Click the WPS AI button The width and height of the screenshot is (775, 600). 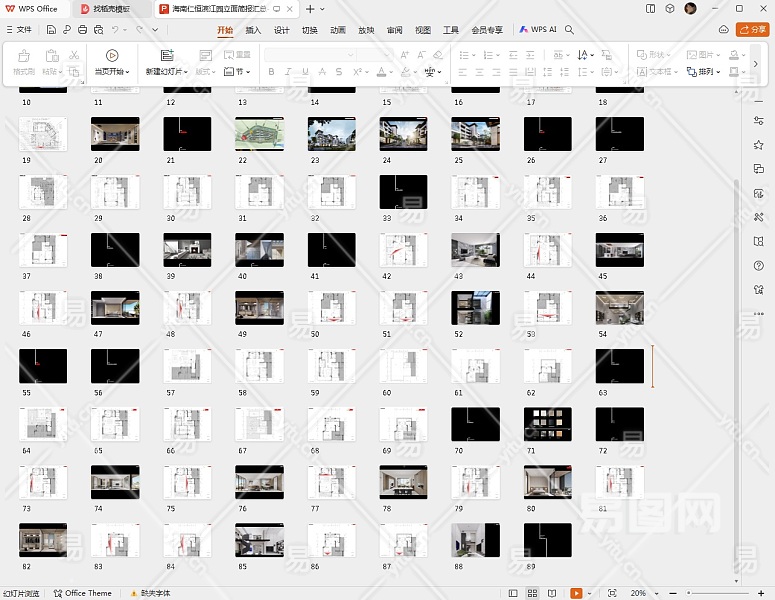click(x=538, y=30)
